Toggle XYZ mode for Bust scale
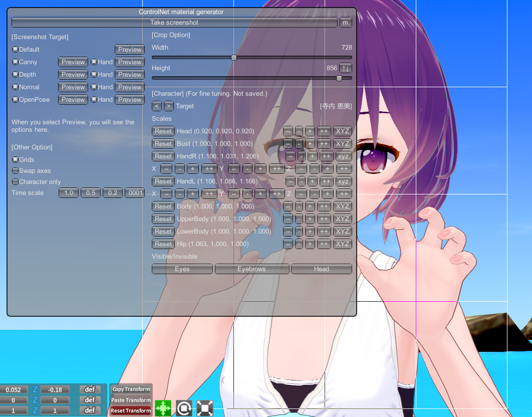The width and height of the screenshot is (532, 417). coord(342,144)
